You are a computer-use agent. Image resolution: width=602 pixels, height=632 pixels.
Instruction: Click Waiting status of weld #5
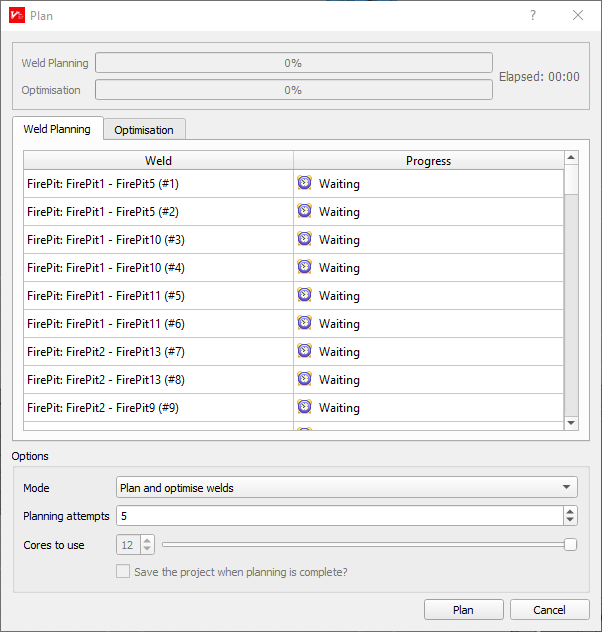pos(339,296)
